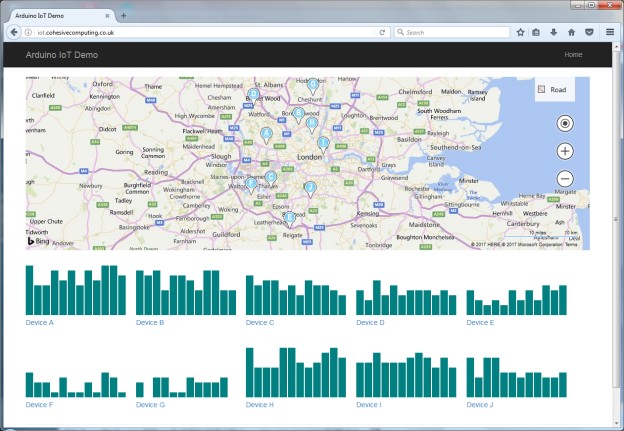Open the map Terms link
Screen dimensions: 624x431
click(571, 244)
